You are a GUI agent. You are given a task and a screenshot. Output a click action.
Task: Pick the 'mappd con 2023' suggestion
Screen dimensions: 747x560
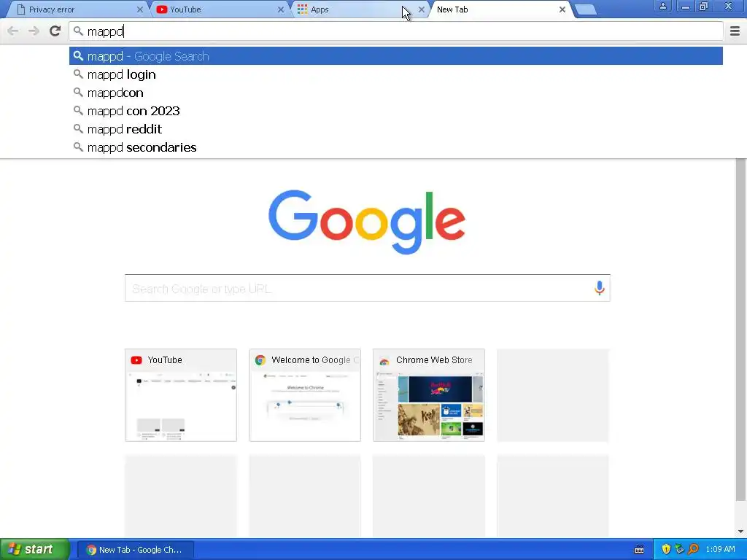[x=396, y=111]
